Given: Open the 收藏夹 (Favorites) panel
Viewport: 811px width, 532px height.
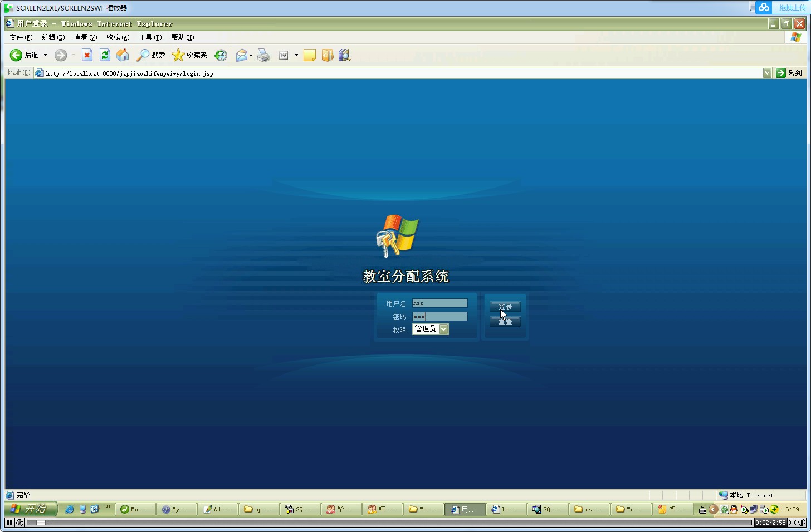Looking at the screenshot, I should (x=189, y=55).
